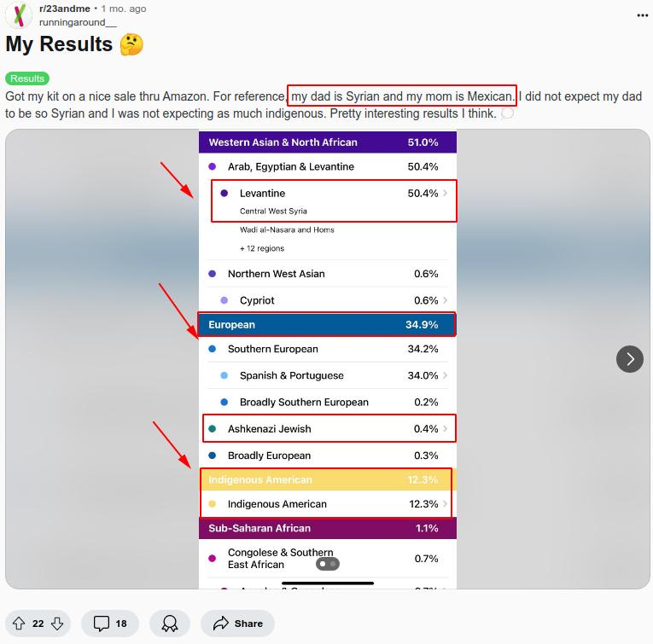Click the Spanish & Portuguese light blue dot
This screenshot has width=653, height=644.
point(224,375)
